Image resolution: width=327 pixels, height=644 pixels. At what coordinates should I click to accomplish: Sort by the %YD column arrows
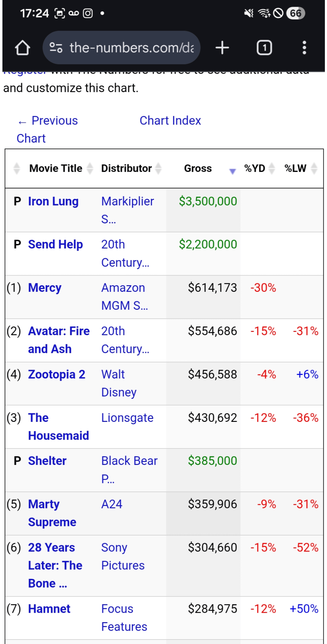[272, 169]
